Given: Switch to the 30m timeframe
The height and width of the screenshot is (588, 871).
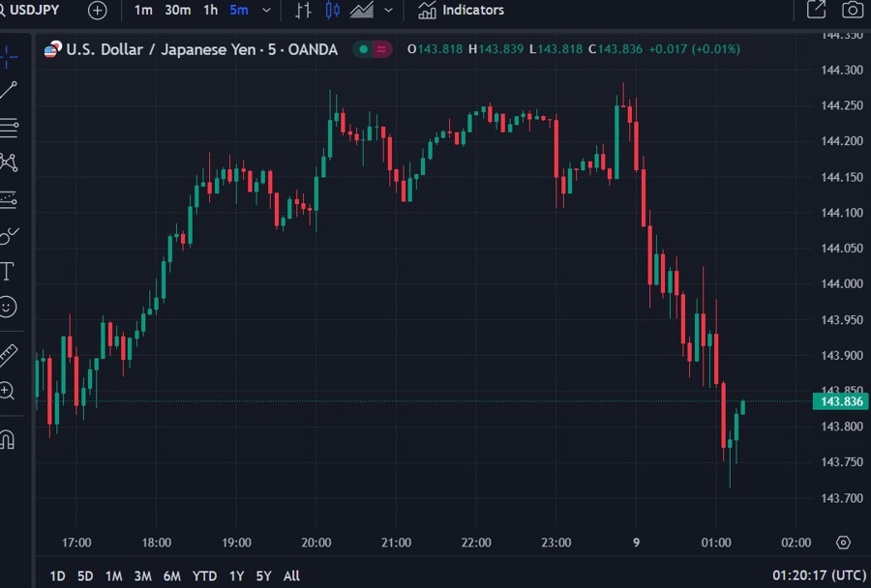Looking at the screenshot, I should tap(177, 10).
